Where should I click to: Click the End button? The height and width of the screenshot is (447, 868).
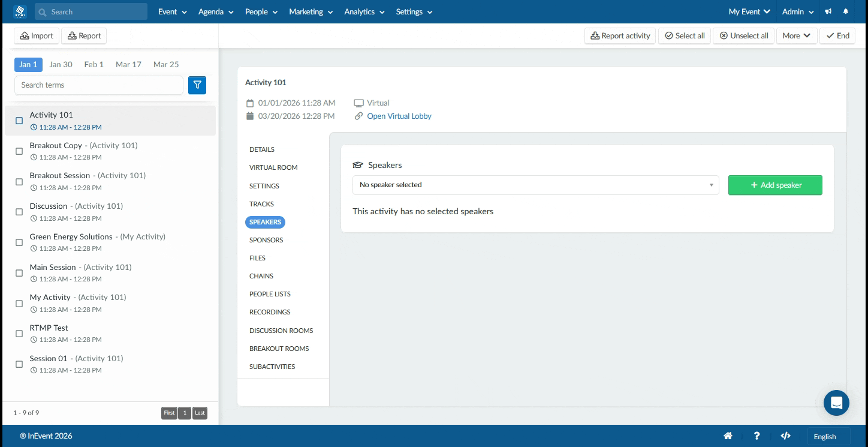[837, 36]
